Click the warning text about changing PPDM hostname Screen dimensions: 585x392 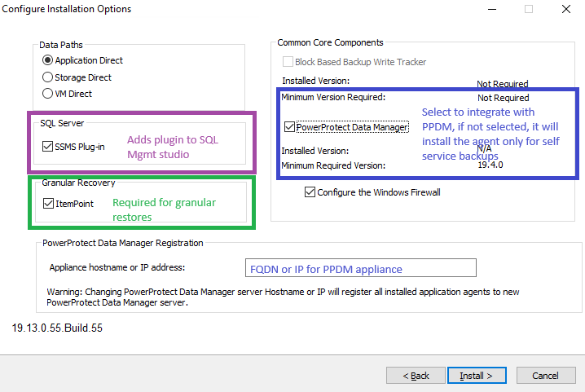tap(283, 297)
